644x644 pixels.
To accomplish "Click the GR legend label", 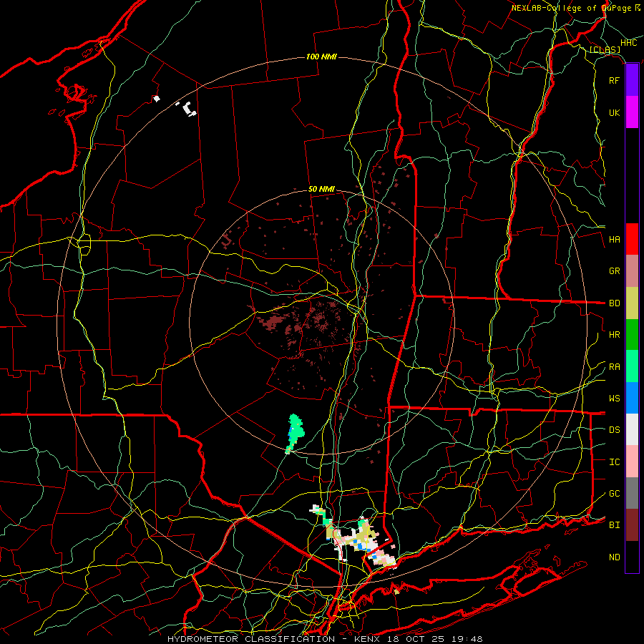I will (x=614, y=271).
